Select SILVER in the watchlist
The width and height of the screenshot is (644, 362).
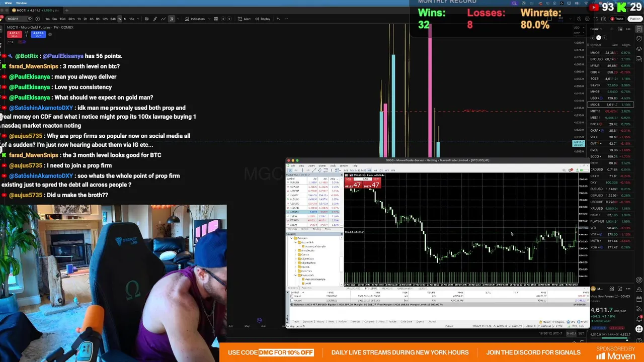coord(610,85)
